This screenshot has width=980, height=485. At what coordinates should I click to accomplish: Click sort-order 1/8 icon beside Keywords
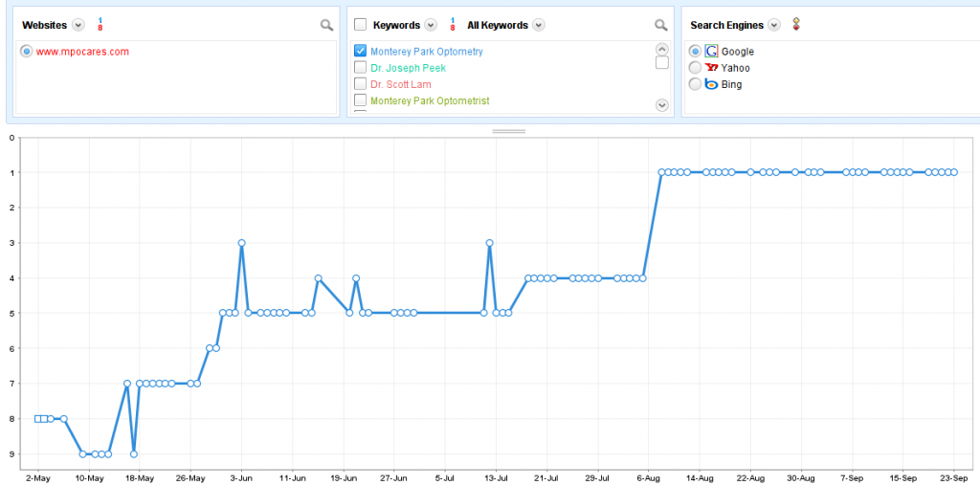coord(453,25)
